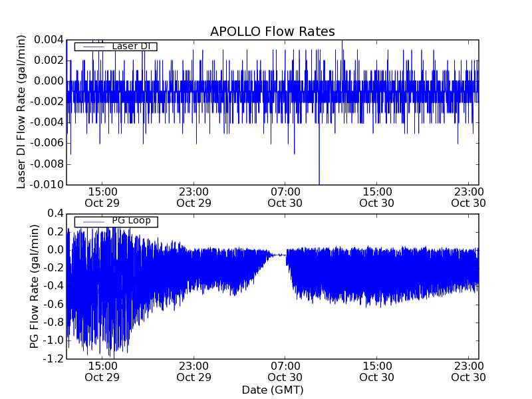The height and width of the screenshot is (399, 532).
Task: Select the 23:00 Oct 29 tick under top plot
Action: tap(194, 198)
